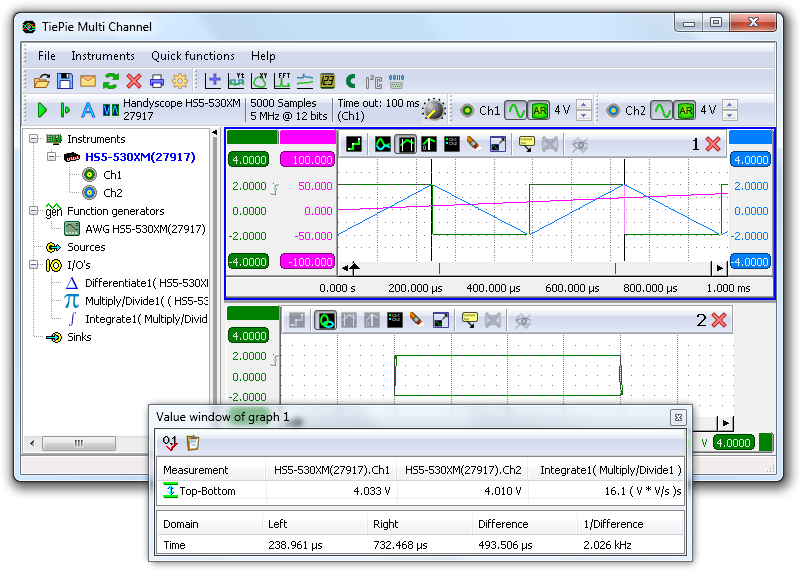Add a comment balloon to graph 1
This screenshot has width=801, height=571.
tap(527, 145)
